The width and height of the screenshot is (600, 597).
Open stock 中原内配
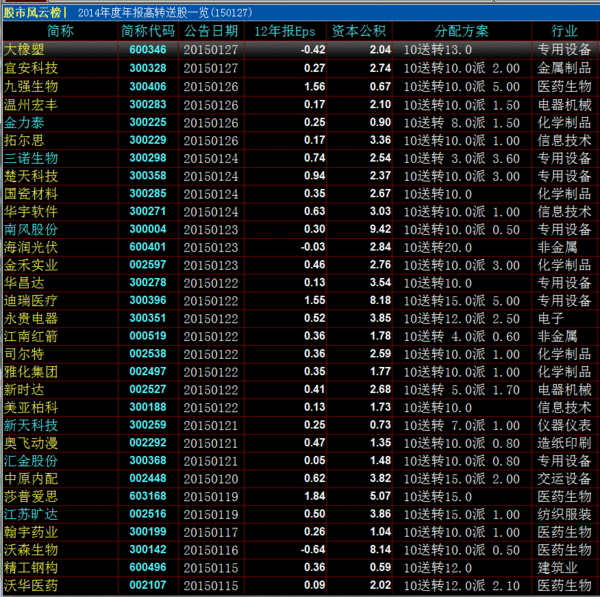[x=31, y=478]
